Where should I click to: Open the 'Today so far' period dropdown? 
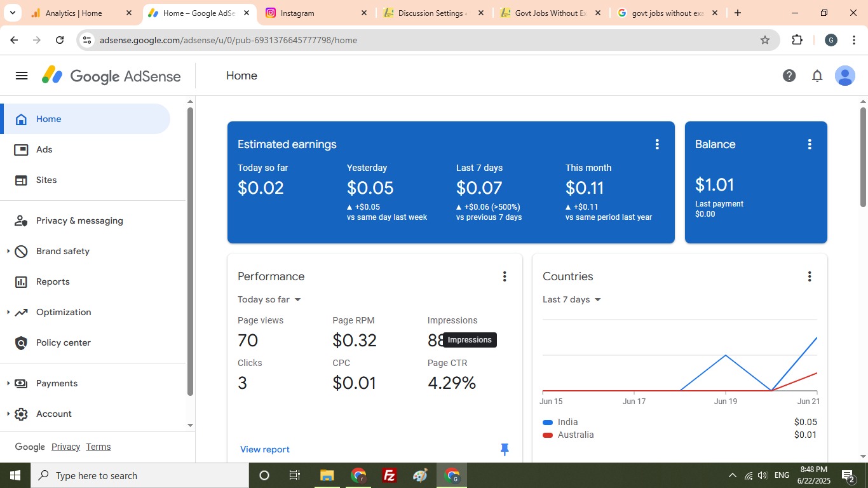tap(269, 299)
